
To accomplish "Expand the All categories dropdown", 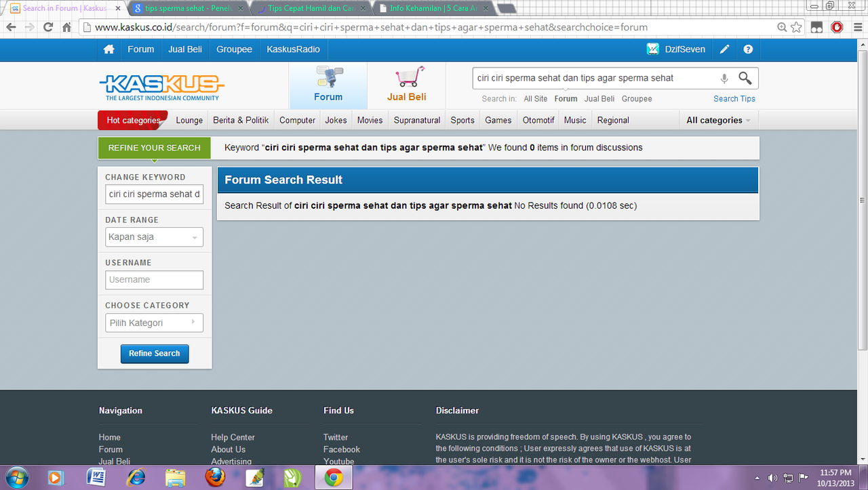I will pos(719,120).
